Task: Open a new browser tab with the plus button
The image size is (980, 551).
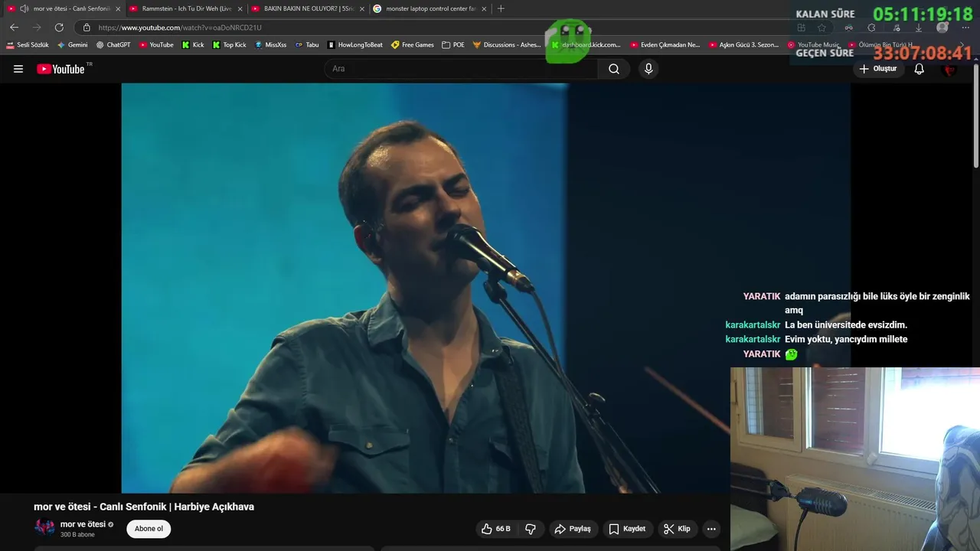Action: click(x=501, y=8)
